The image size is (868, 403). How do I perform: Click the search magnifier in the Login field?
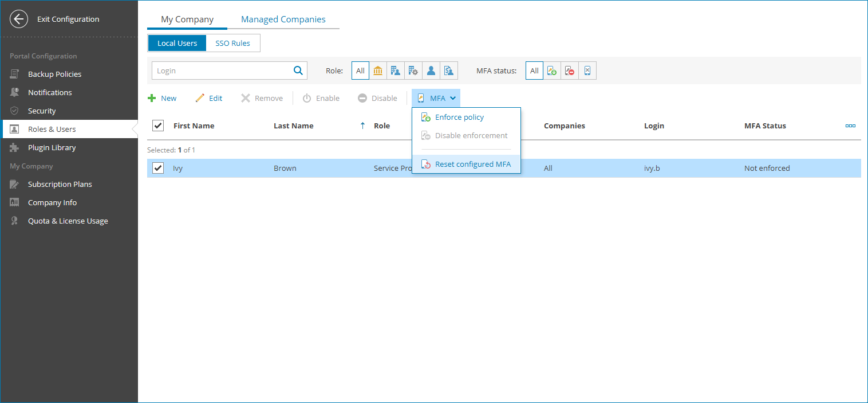tap(298, 70)
